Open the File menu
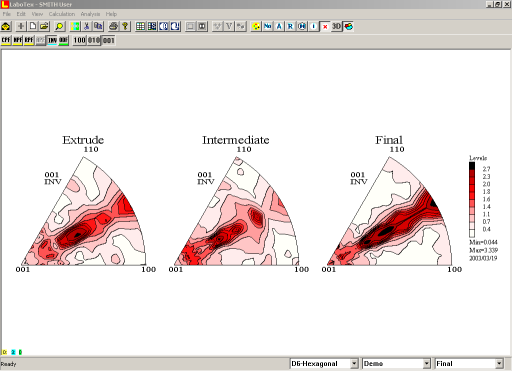 pos(7,14)
